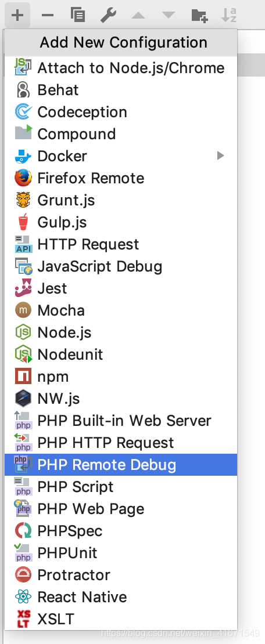Viewport: 265px width, 644px height.
Task: Choose Node.js configuration
Action: tap(121, 332)
